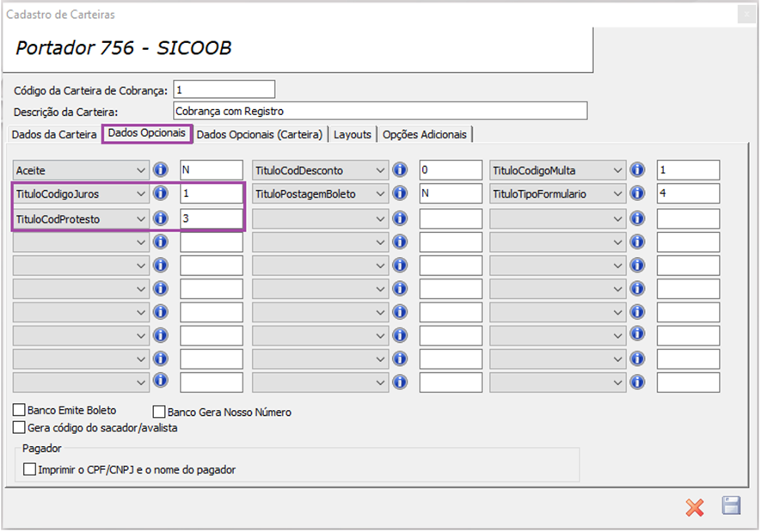Click the floppy disk save icon
Image resolution: width=761 pixels, height=532 pixels.
(732, 505)
